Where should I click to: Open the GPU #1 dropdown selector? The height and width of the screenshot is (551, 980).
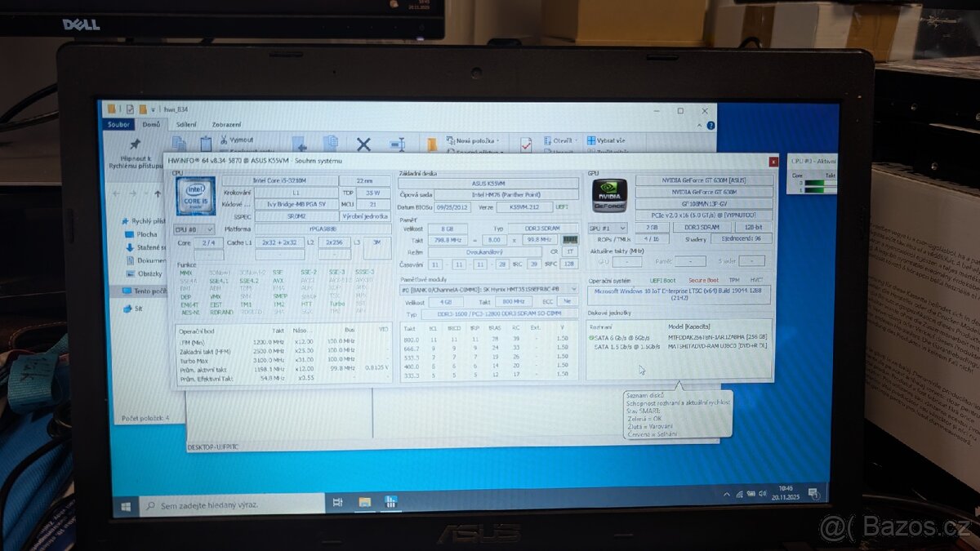tap(607, 228)
